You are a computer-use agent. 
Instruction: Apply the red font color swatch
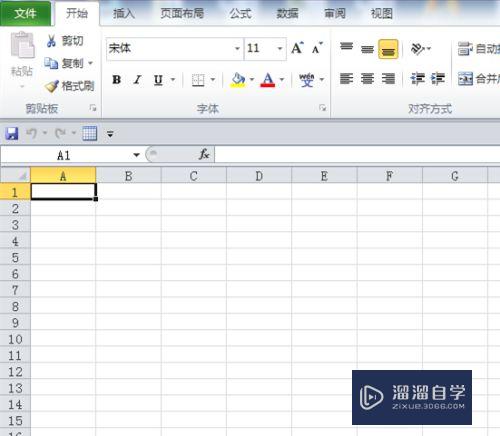pyautogui.click(x=268, y=80)
